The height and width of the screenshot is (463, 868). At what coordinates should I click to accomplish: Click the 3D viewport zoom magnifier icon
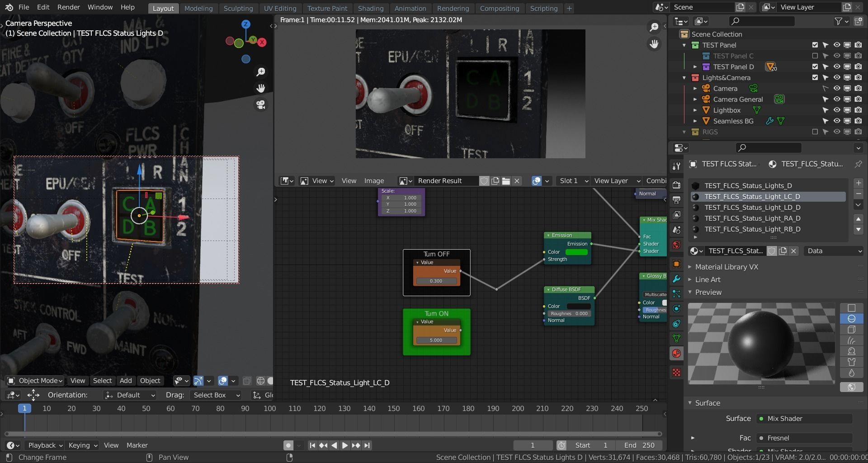[x=261, y=72]
